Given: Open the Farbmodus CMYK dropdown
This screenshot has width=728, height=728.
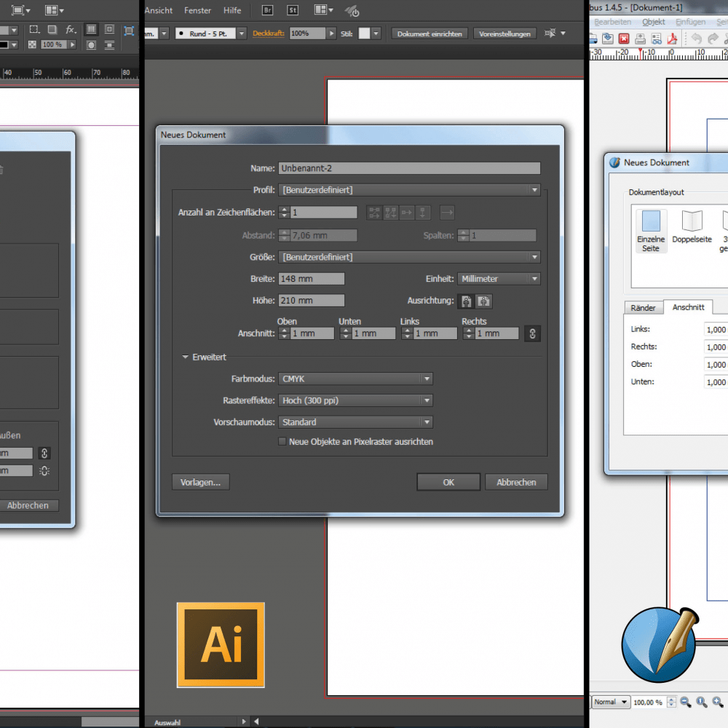Looking at the screenshot, I should point(356,379).
